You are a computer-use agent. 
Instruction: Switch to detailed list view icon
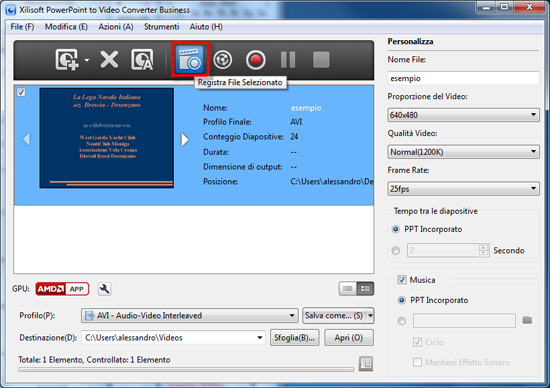point(365,289)
